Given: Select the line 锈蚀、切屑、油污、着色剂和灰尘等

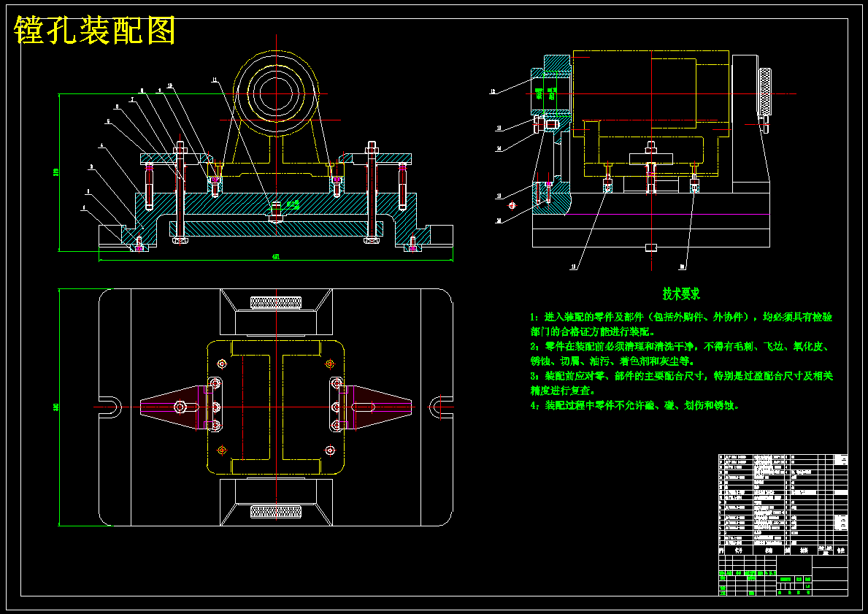Looking at the screenshot, I should (611, 361).
